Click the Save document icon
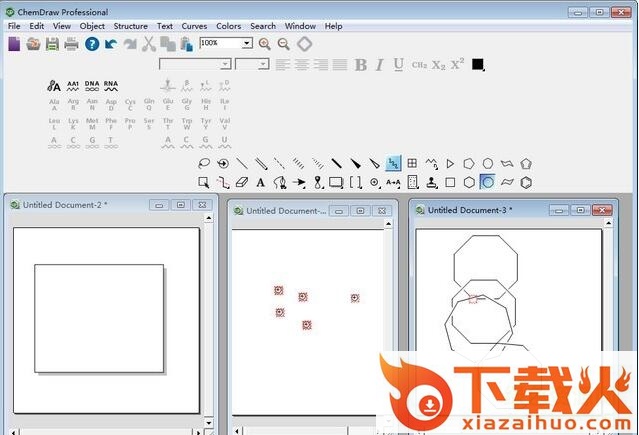This screenshot has height=435, width=639. click(52, 44)
